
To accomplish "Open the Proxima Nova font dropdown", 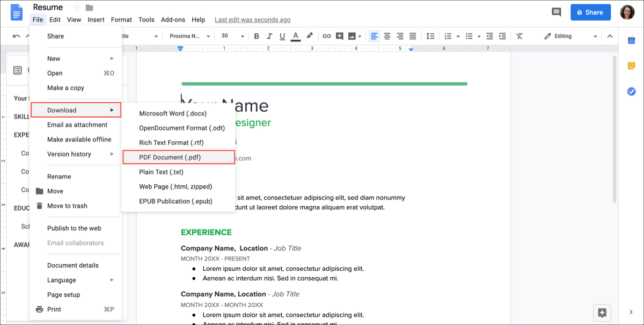I will 189,36.
